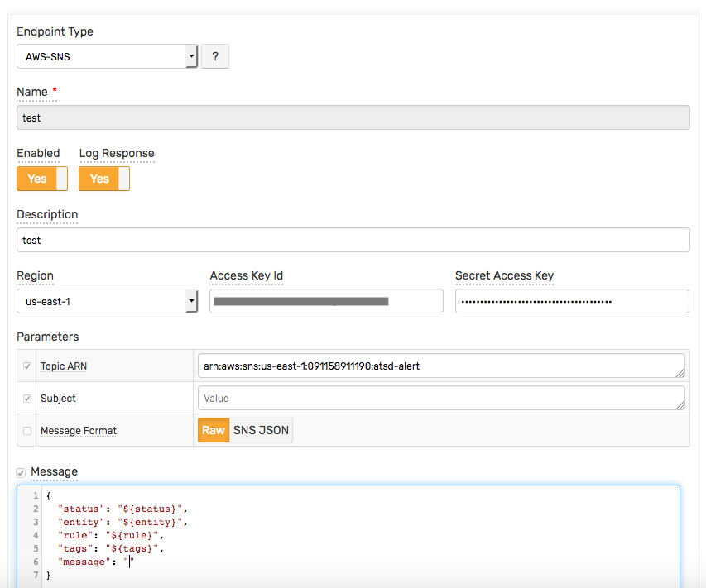Click the Name field containing test
Viewport: 706px width, 588px height.
coord(353,117)
